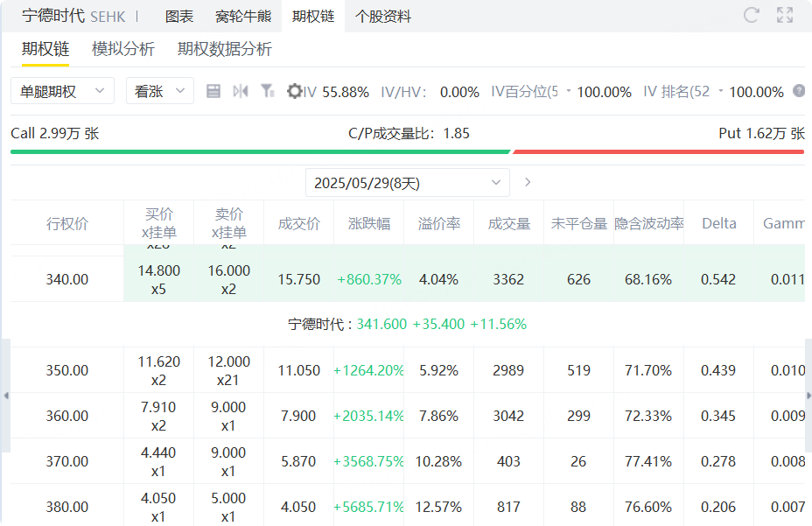Click ask price 16.000 x2
Viewport: 812px width, 526px height.
coord(229,280)
